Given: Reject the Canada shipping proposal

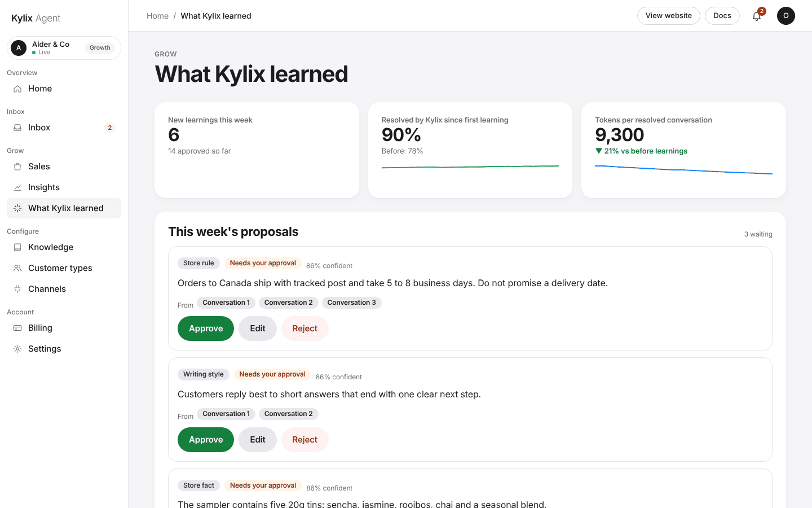Looking at the screenshot, I should tap(304, 329).
